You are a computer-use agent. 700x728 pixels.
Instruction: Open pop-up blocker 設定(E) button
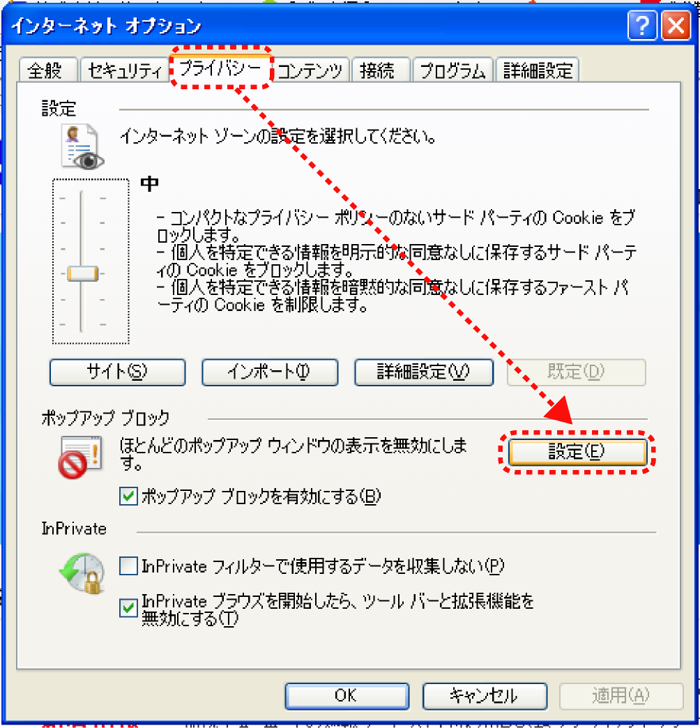(577, 452)
